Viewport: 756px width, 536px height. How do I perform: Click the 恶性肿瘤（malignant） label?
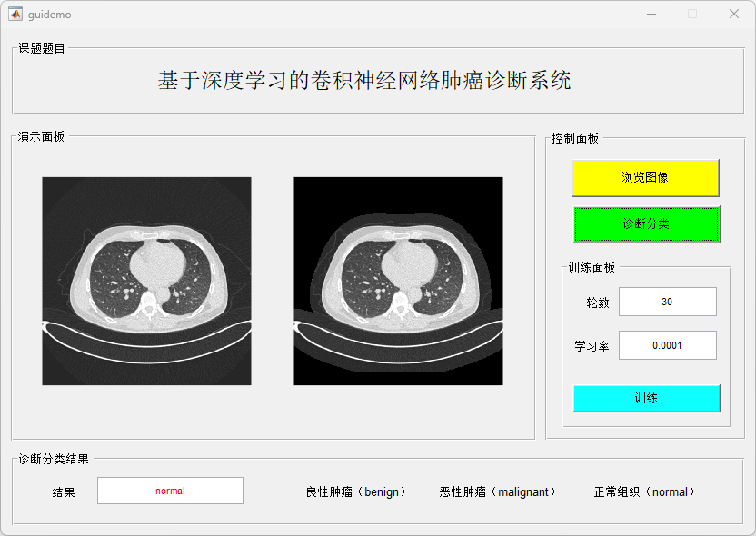(x=498, y=491)
